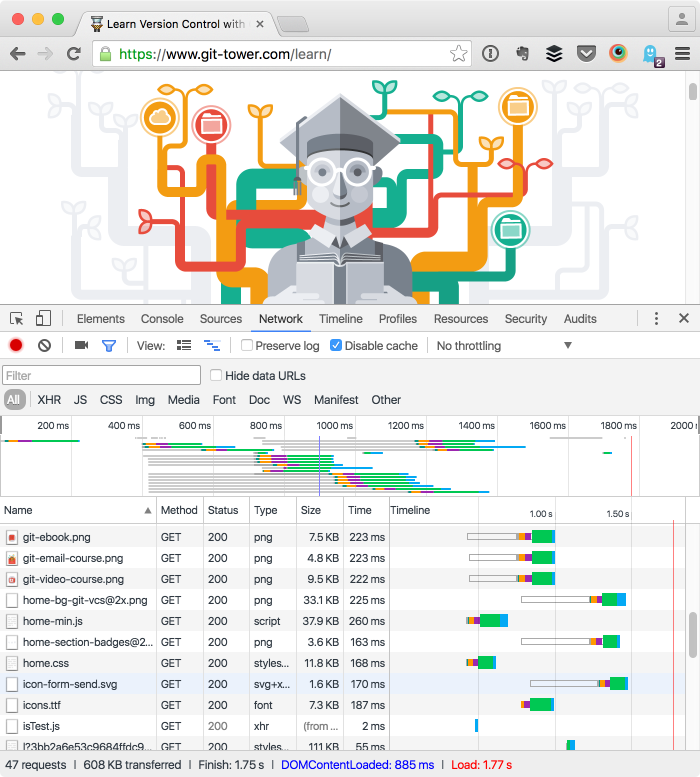
Task: Open the Security panel
Action: coord(525,318)
